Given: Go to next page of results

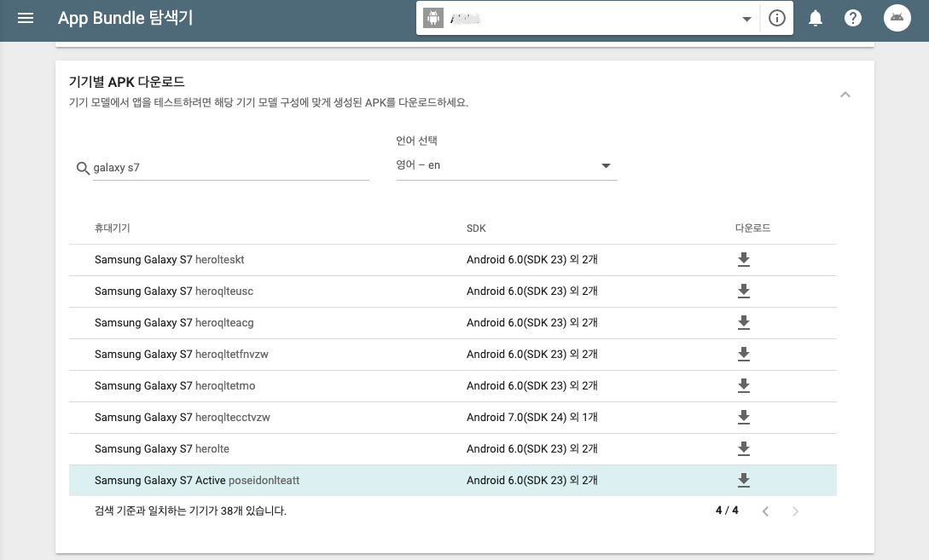Looking at the screenshot, I should (796, 511).
